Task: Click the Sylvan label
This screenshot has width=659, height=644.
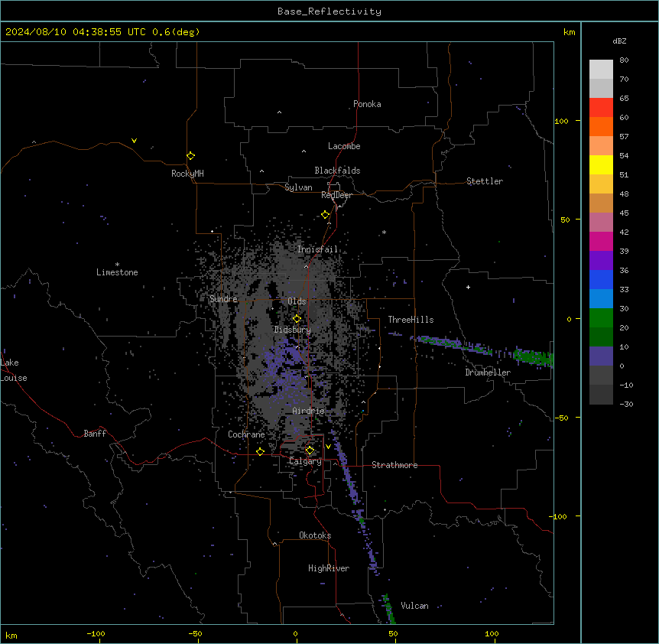Action: pos(298,187)
